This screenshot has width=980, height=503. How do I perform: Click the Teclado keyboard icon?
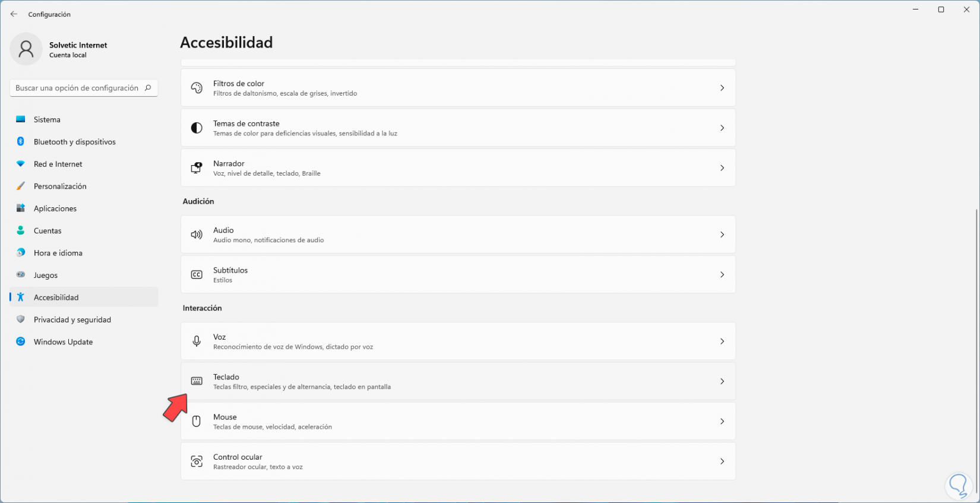click(197, 381)
